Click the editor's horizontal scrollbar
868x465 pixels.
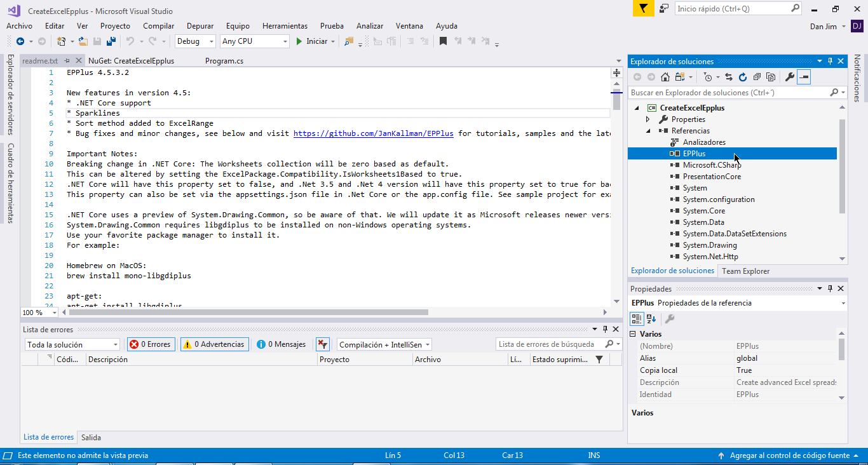[x=248, y=312]
